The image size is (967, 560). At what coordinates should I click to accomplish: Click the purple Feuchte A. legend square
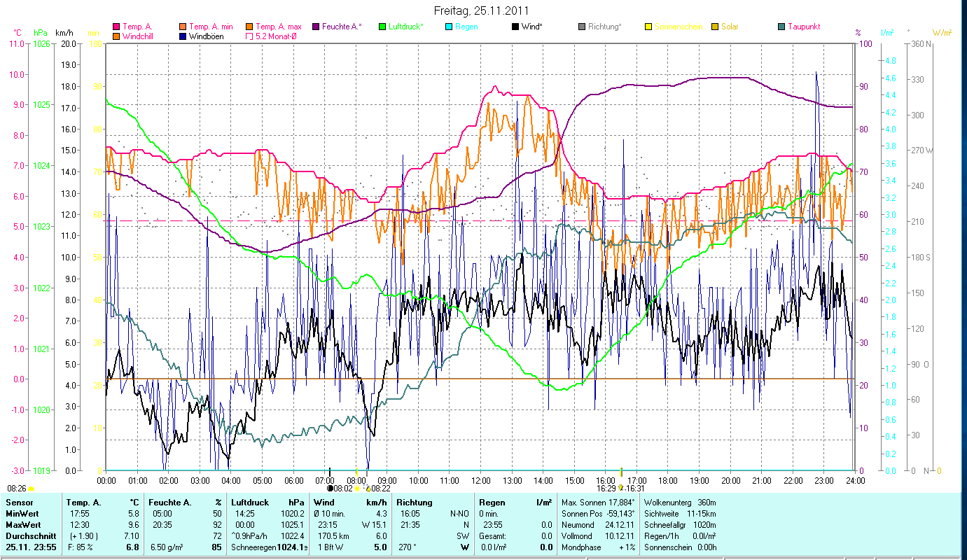click(x=316, y=27)
